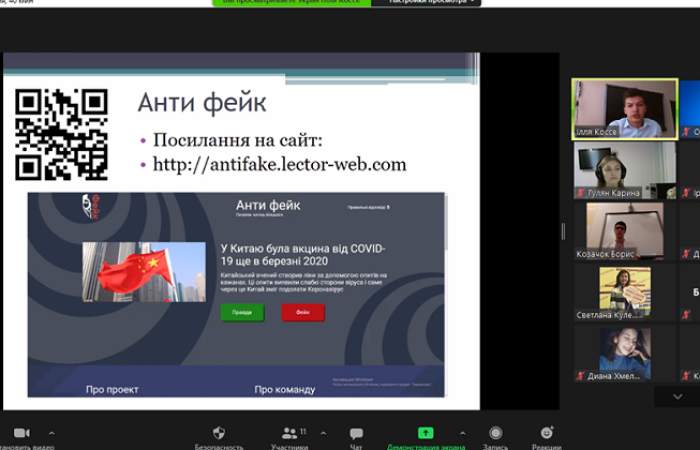Click the divider handle between slide and gallery
700x450 pixels.
[x=563, y=231]
